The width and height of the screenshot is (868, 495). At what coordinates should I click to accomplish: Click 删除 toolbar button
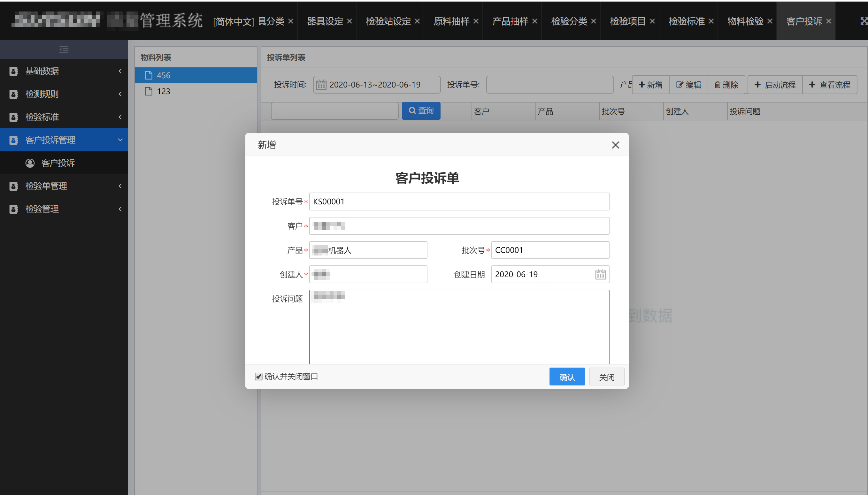click(726, 85)
